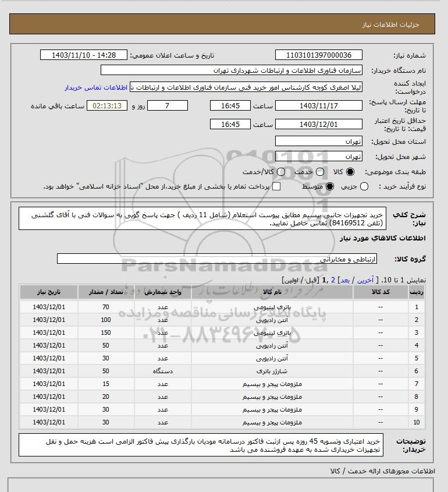Click quantity 150 in row 3
This screenshot has width=448, height=492.
pyautogui.click(x=106, y=333)
